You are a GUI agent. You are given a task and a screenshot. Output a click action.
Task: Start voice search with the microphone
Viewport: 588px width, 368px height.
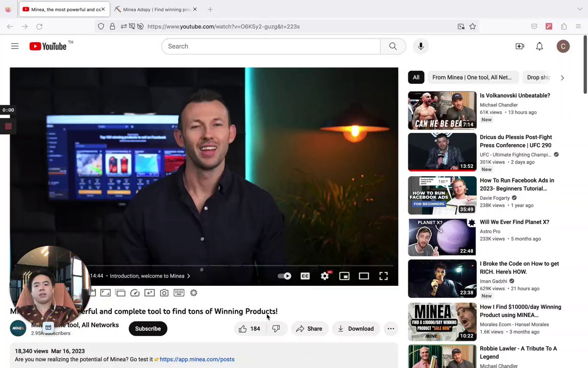click(x=421, y=46)
